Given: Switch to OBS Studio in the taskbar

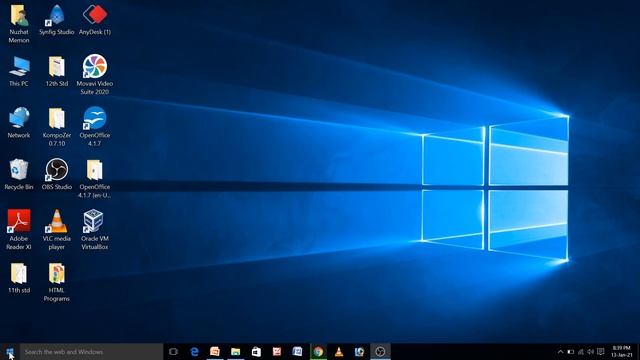Looking at the screenshot, I should (x=380, y=352).
